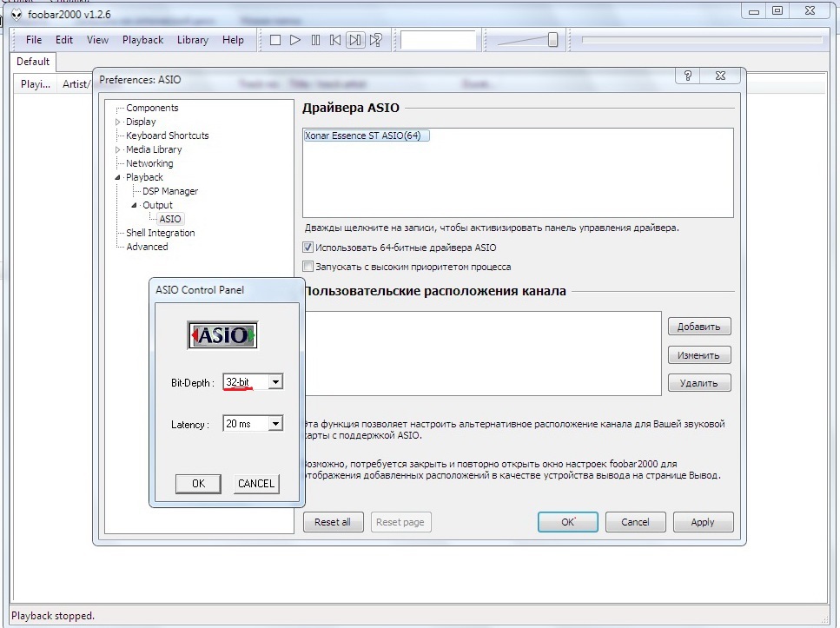Screen dimensions: 840x628
Task: Skip to the next track
Action: point(355,40)
